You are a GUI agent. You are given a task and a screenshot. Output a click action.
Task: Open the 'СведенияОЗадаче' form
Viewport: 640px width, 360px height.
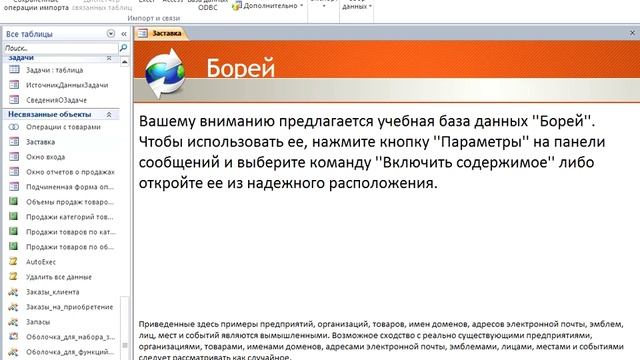[56, 100]
